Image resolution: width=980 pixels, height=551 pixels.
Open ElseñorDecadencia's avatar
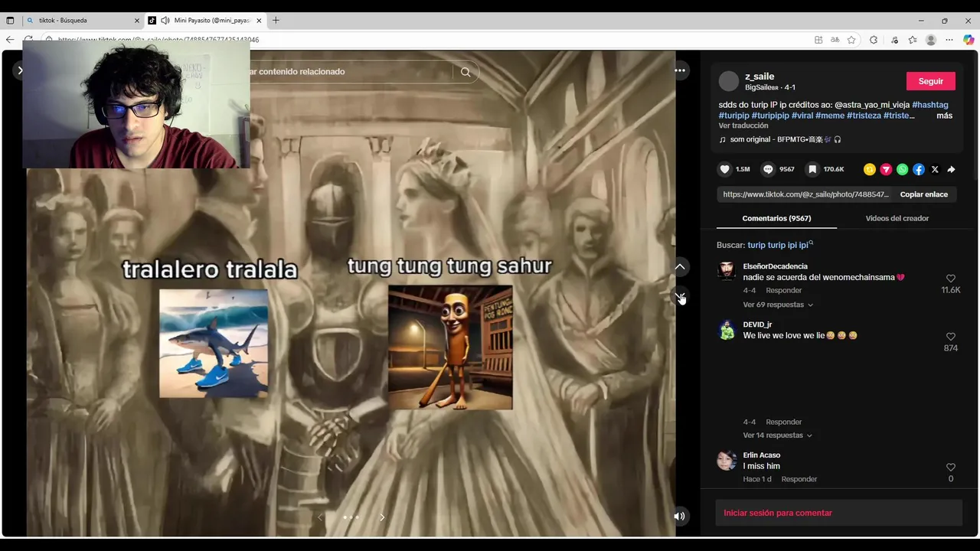pyautogui.click(x=727, y=271)
